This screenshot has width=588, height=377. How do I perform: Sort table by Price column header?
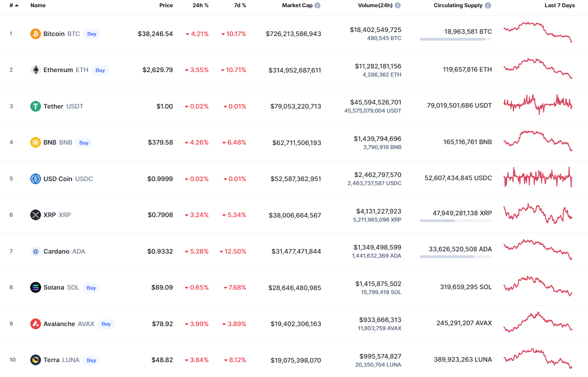(166, 5)
